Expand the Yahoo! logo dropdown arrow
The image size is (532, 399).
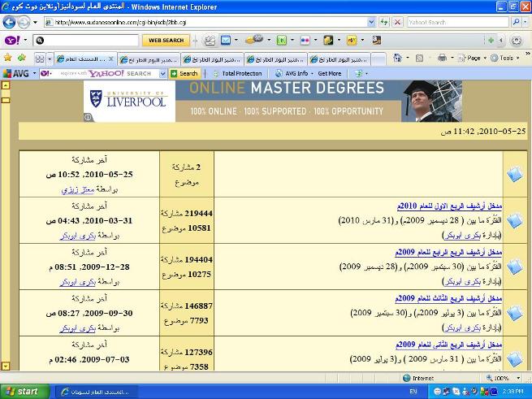[x=25, y=41]
